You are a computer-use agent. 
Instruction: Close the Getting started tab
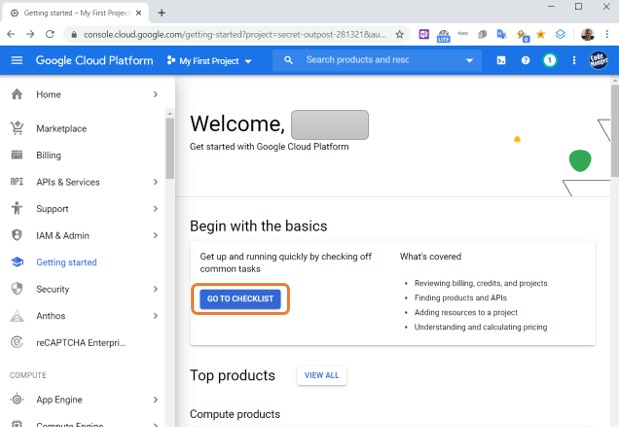point(139,13)
